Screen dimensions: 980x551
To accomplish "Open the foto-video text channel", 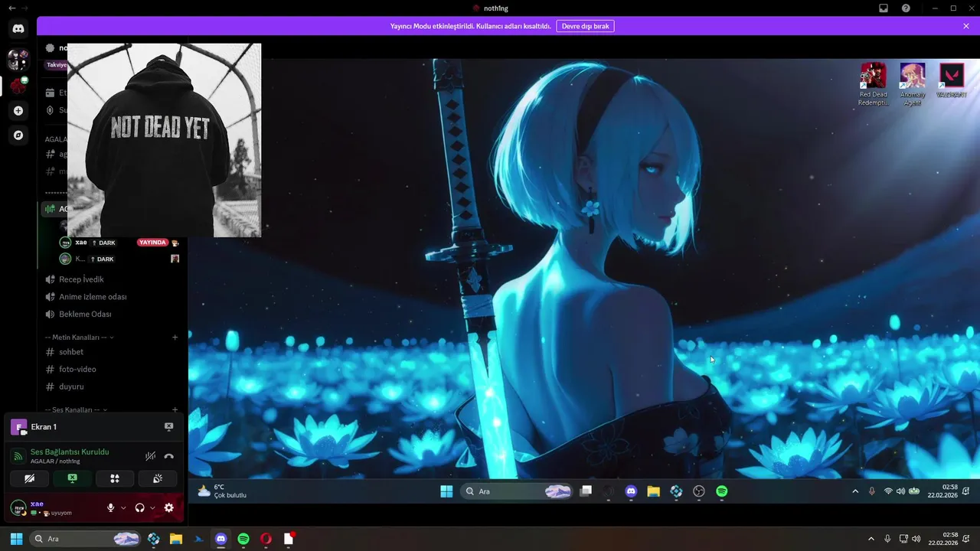I will click(x=112, y=370).
